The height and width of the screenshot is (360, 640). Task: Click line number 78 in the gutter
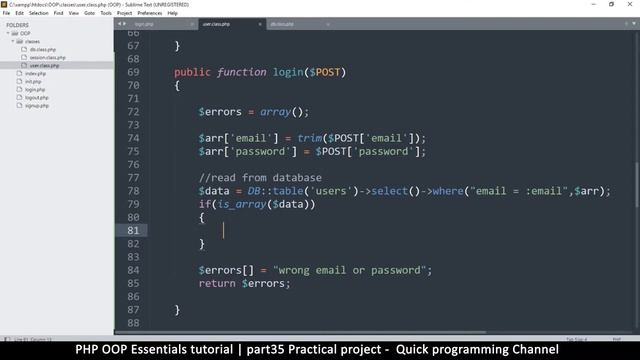coord(133,191)
